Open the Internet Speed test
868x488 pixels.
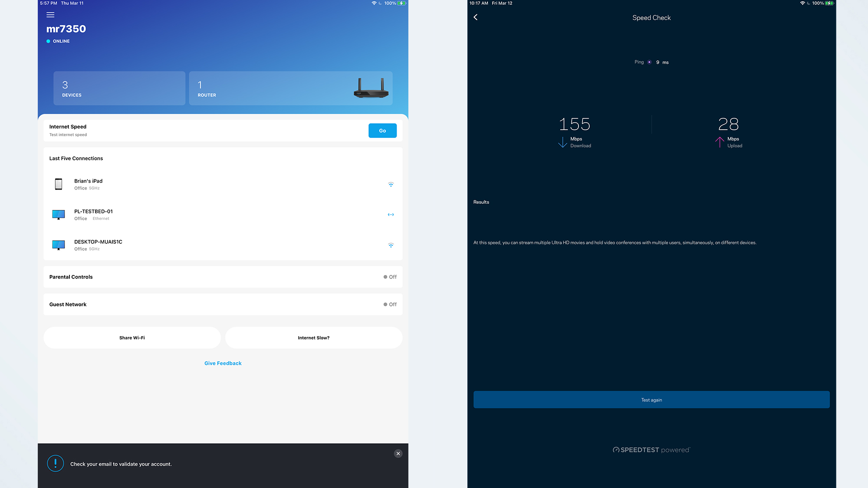pyautogui.click(x=383, y=130)
